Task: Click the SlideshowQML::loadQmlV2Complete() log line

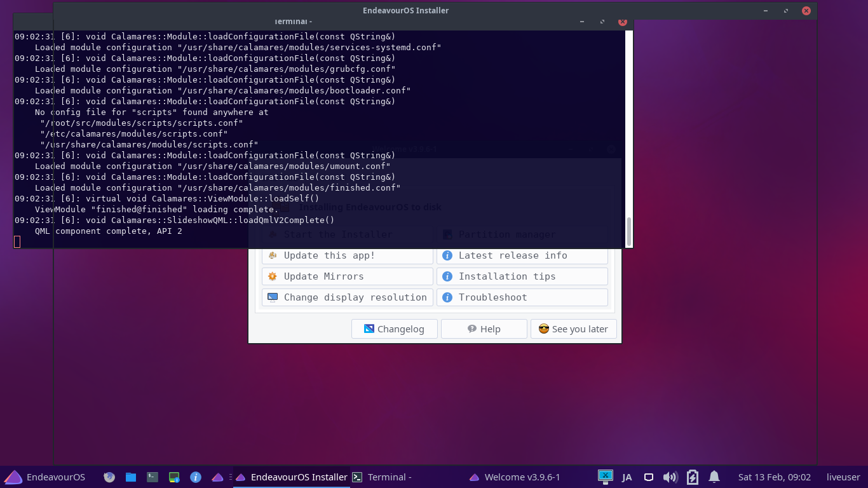Action: point(174,220)
